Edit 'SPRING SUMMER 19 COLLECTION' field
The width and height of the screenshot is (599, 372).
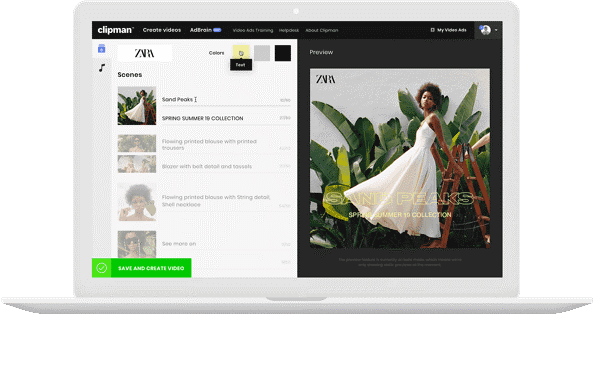tap(226, 118)
